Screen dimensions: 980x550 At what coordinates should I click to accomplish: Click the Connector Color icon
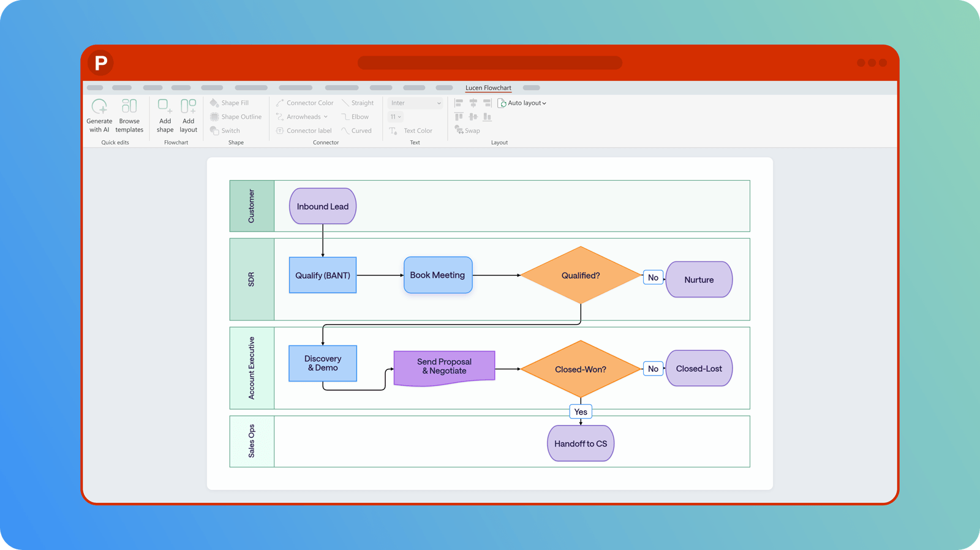click(280, 103)
